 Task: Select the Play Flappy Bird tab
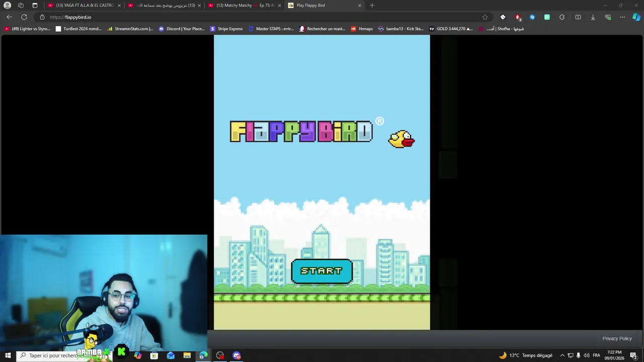325,5
